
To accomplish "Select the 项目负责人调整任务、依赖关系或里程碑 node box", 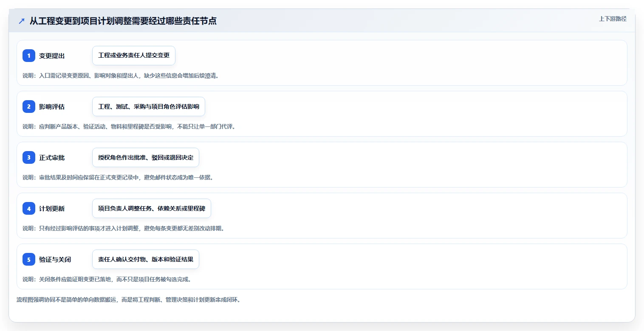I will click(x=152, y=208).
